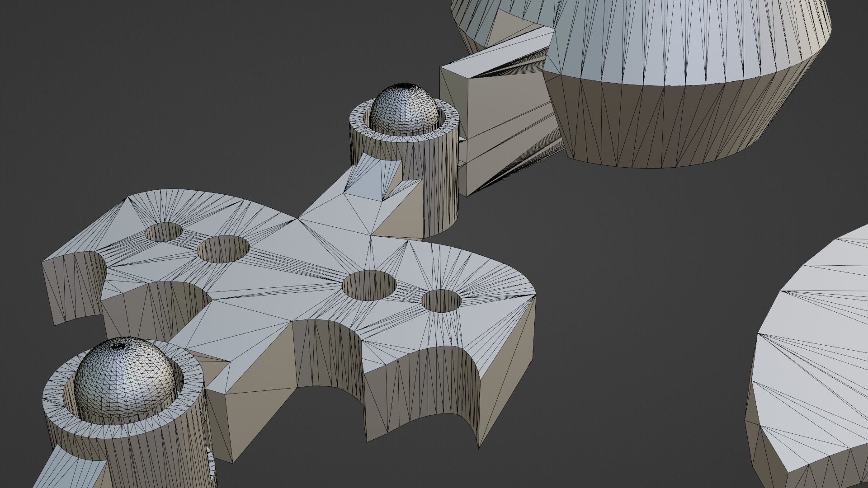Click second circular hole from the left
The image size is (868, 488).
[x=223, y=249]
